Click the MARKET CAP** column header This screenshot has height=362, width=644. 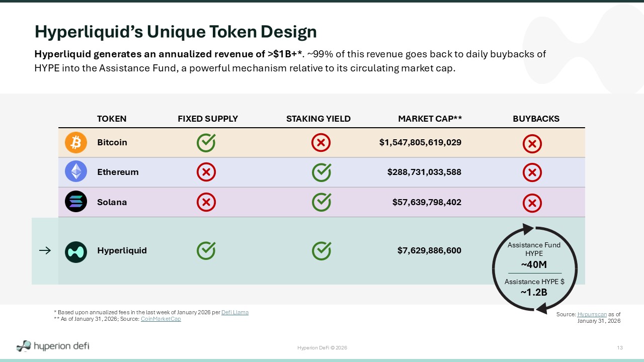pyautogui.click(x=430, y=119)
